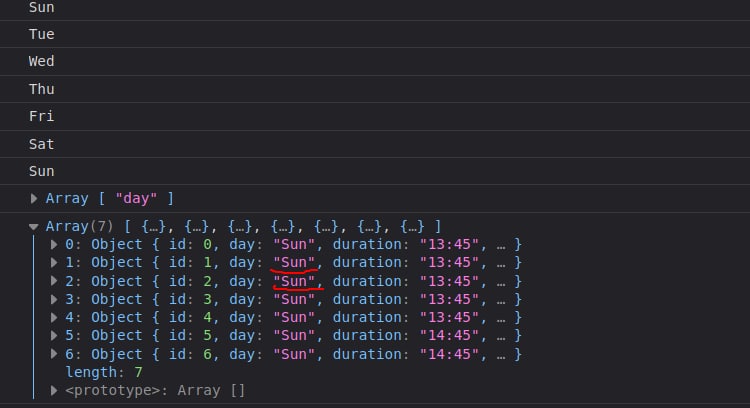Expand object at index 5
Viewport: 750px width, 408px height.
(54, 336)
